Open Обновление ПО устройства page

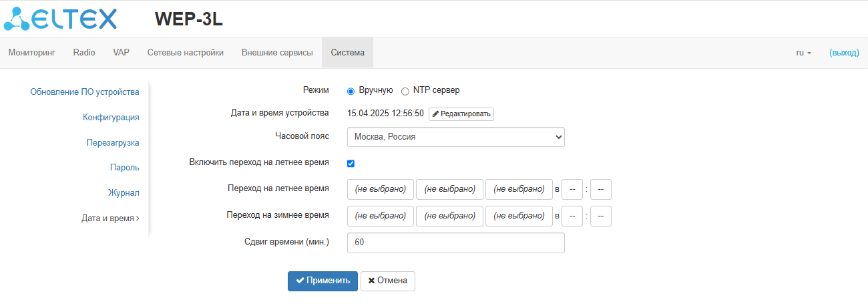(84, 92)
